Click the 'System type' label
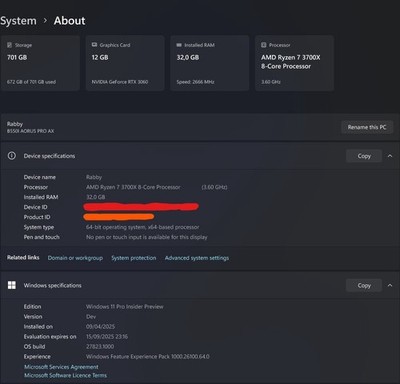This screenshot has height=384, width=400. [x=39, y=227]
